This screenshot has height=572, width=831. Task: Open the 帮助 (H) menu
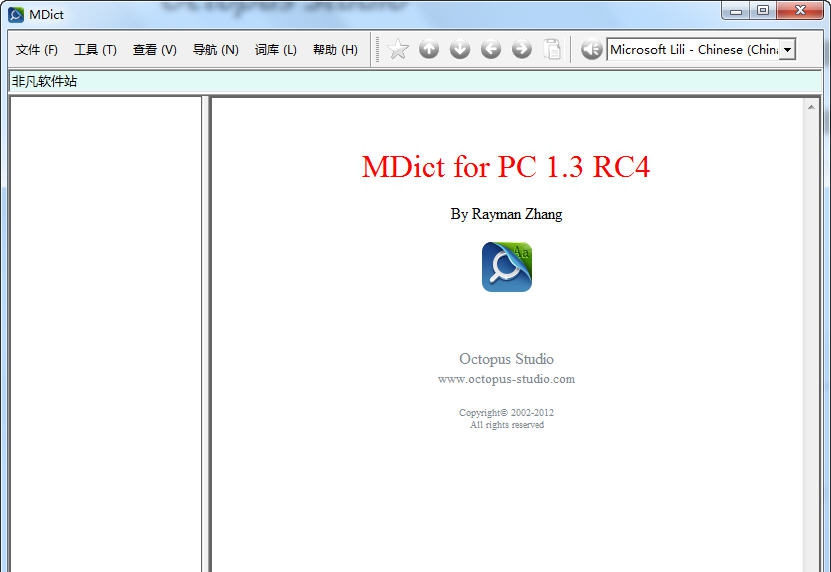pos(335,50)
